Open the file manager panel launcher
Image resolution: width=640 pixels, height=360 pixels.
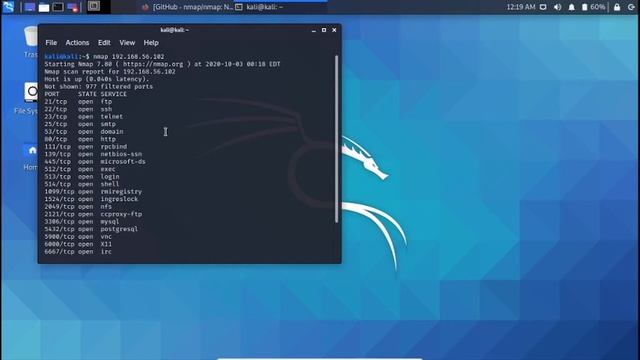click(x=44, y=7)
